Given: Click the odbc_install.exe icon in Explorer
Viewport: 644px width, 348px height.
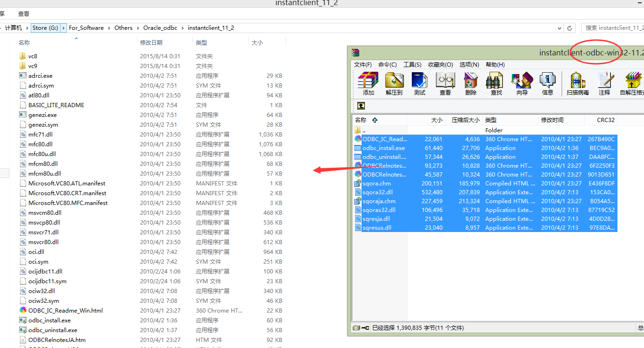Looking at the screenshot, I should coord(23,320).
